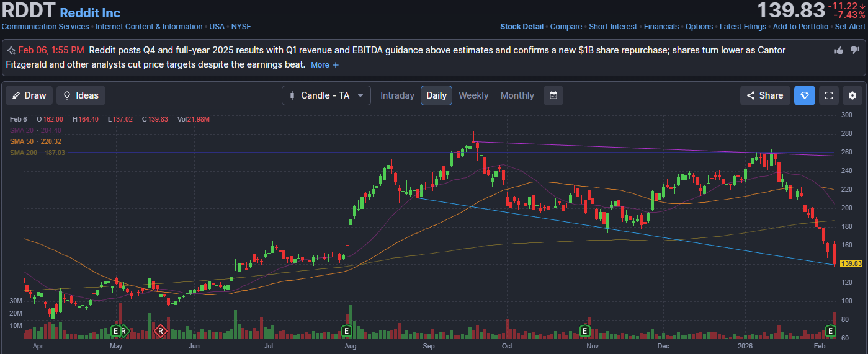Click the red R diamond marker in May
The width and height of the screenshot is (868, 354).
[161, 331]
